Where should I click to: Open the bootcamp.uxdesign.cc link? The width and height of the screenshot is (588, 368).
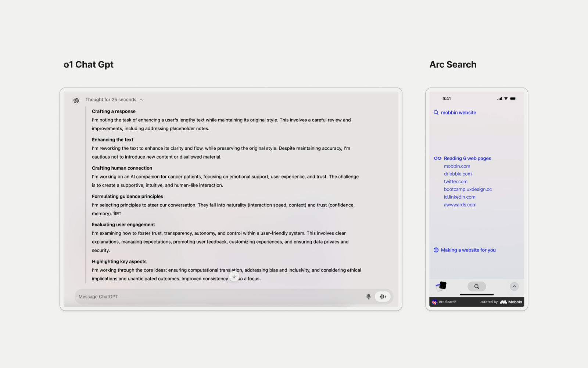(468, 189)
